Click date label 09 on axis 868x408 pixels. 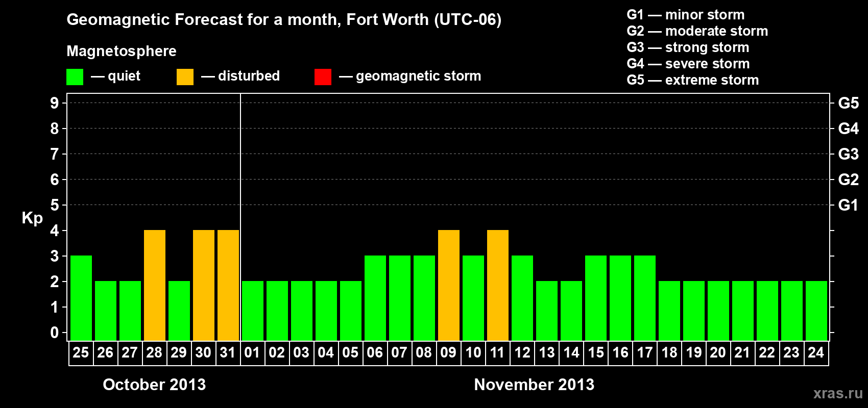(x=448, y=353)
